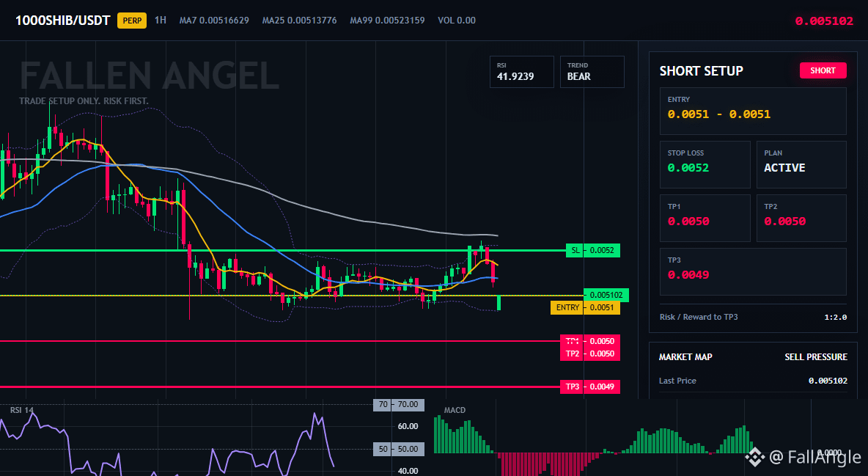Click the Risk / Reward to TP3 label
The width and height of the screenshot is (868, 476).
[x=699, y=317]
